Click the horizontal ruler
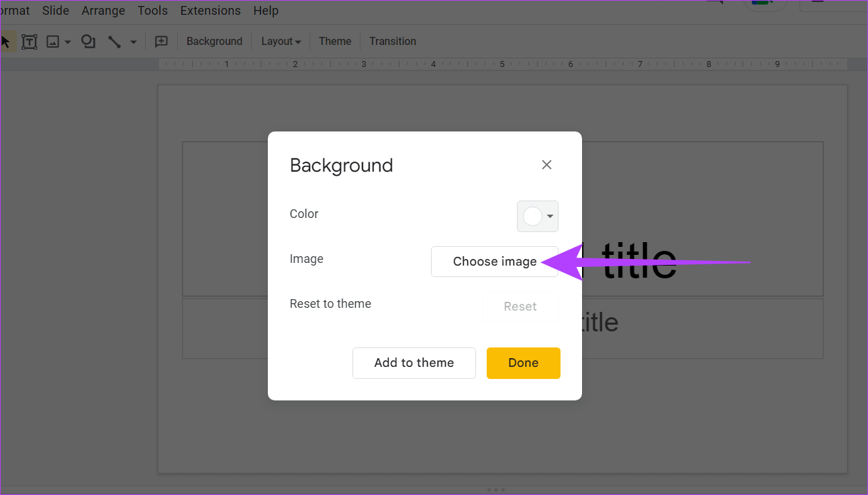Screen dimensions: 868x495 503,64
